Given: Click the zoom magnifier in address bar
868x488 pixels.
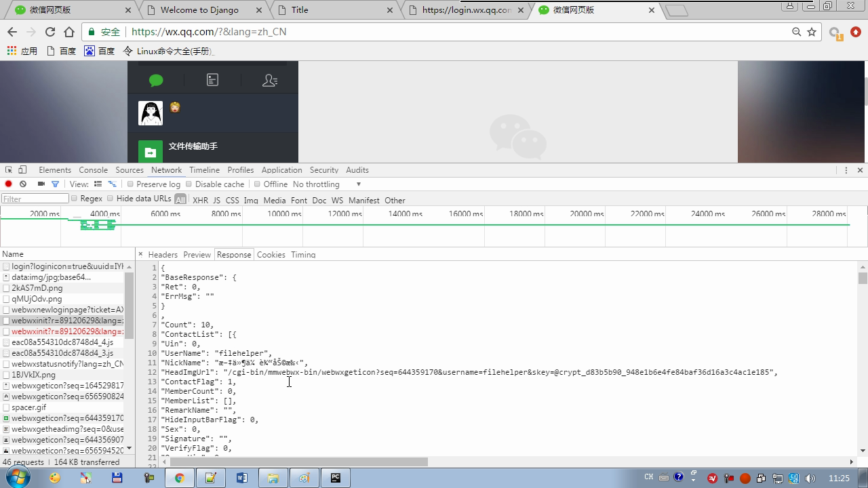Looking at the screenshot, I should 797,32.
